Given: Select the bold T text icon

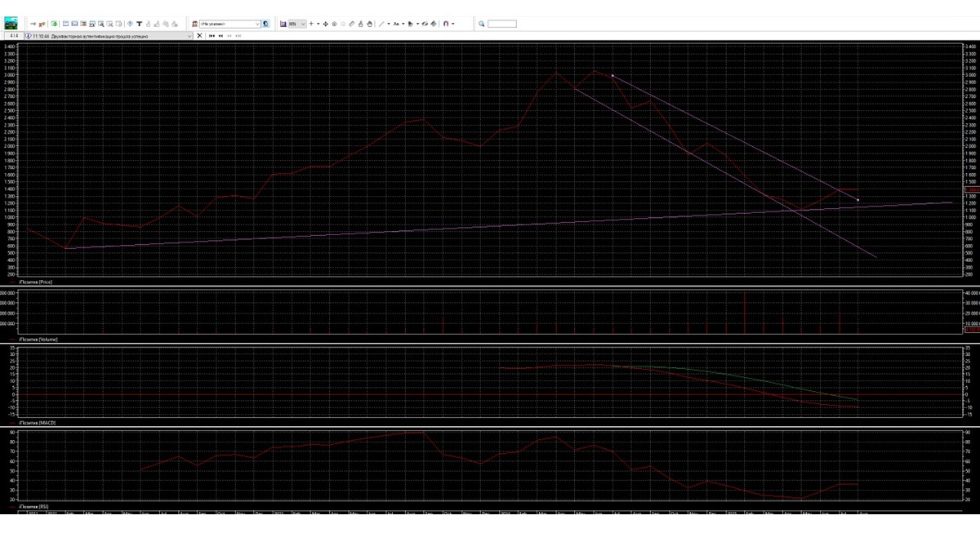Looking at the screenshot, I should [139, 24].
